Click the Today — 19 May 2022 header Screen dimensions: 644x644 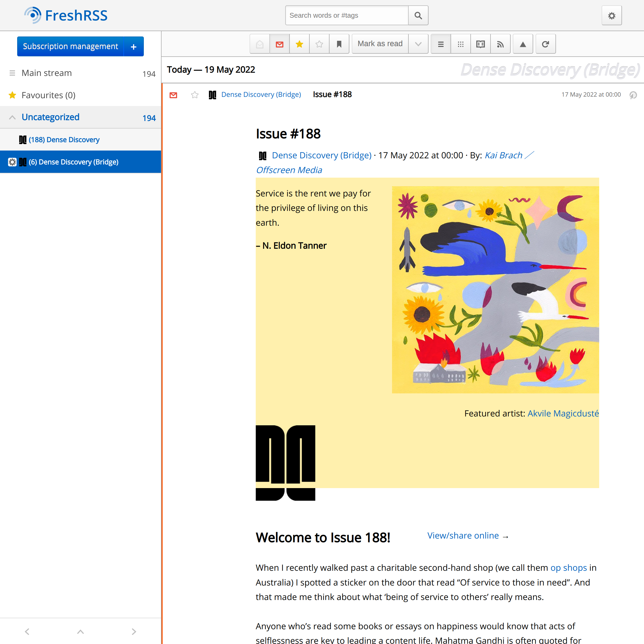211,70
